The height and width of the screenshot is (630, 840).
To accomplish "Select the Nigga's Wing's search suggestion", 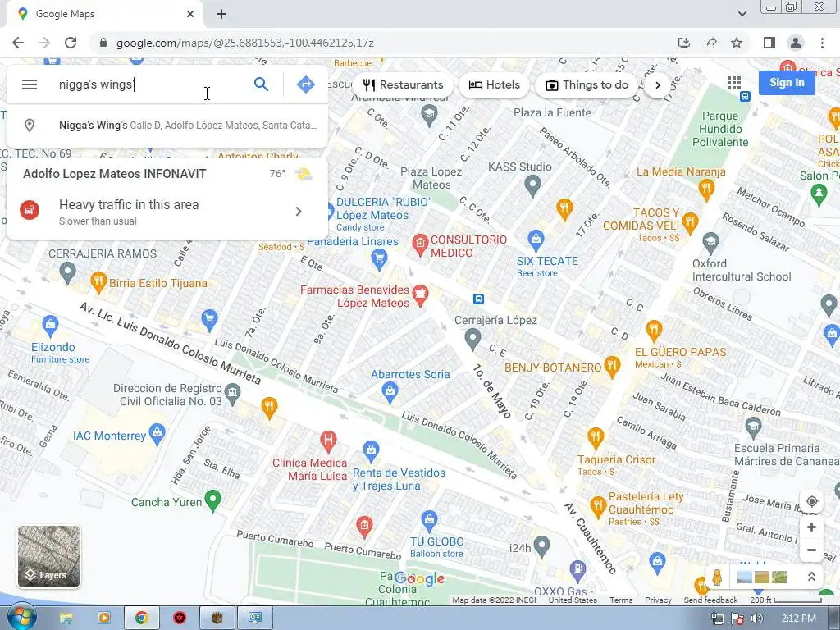I will pyautogui.click(x=167, y=126).
